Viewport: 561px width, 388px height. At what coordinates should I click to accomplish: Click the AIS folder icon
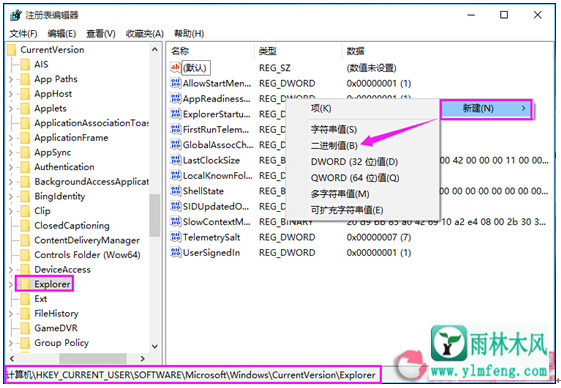click(x=25, y=64)
